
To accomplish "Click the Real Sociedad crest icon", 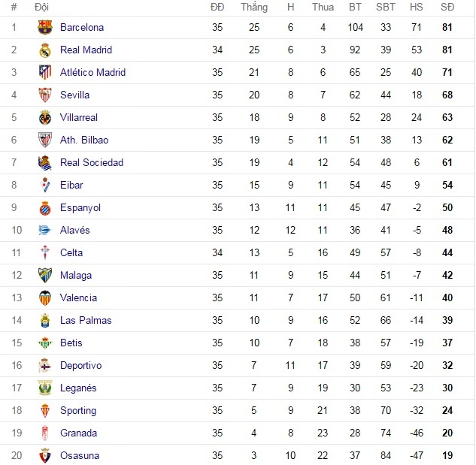I will pyautogui.click(x=45, y=163).
